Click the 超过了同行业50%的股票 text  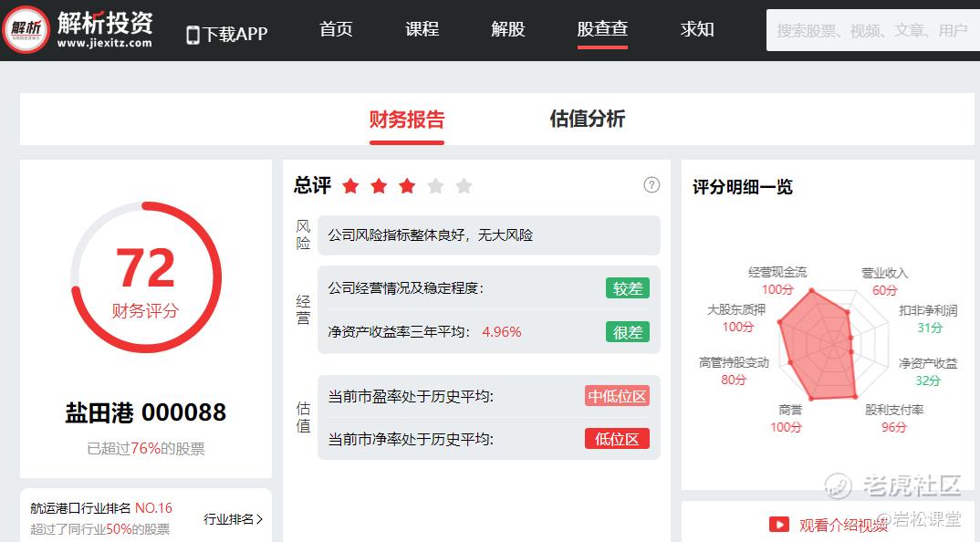tap(100, 529)
